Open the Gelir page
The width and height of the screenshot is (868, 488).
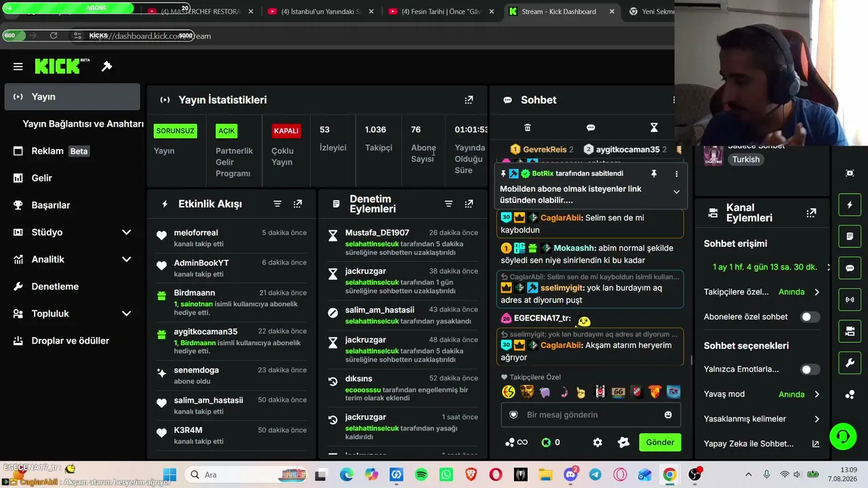[72, 178]
